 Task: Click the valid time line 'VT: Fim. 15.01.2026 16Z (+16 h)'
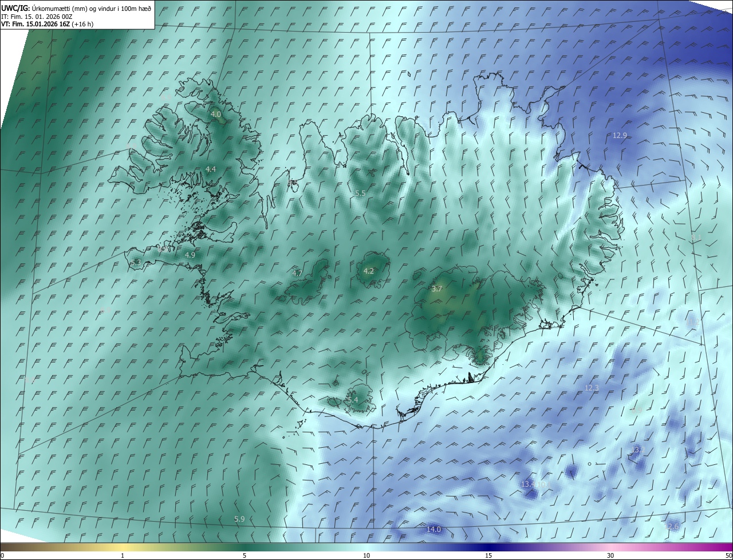pyautogui.click(x=48, y=24)
